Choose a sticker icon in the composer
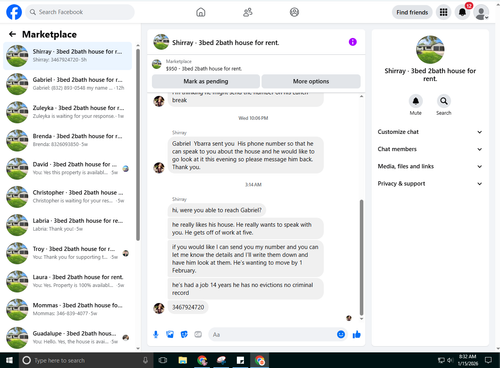This screenshot has width=500, height=368. tap(184, 334)
